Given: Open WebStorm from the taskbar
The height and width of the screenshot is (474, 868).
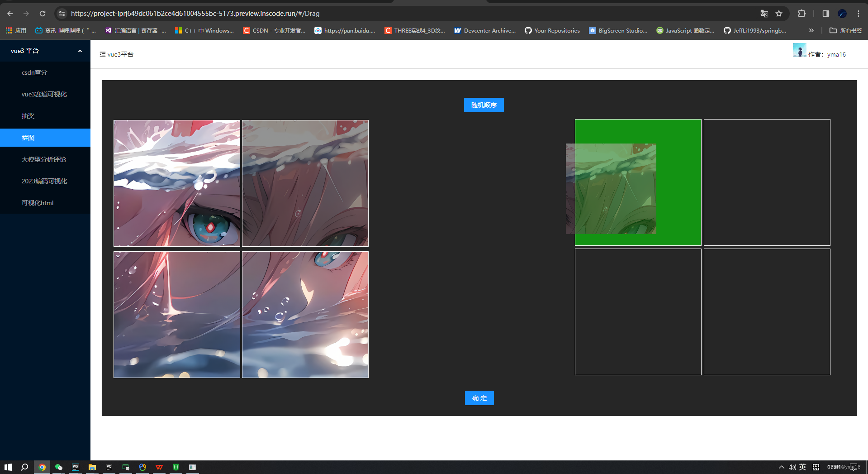Looking at the screenshot, I should [x=76, y=467].
